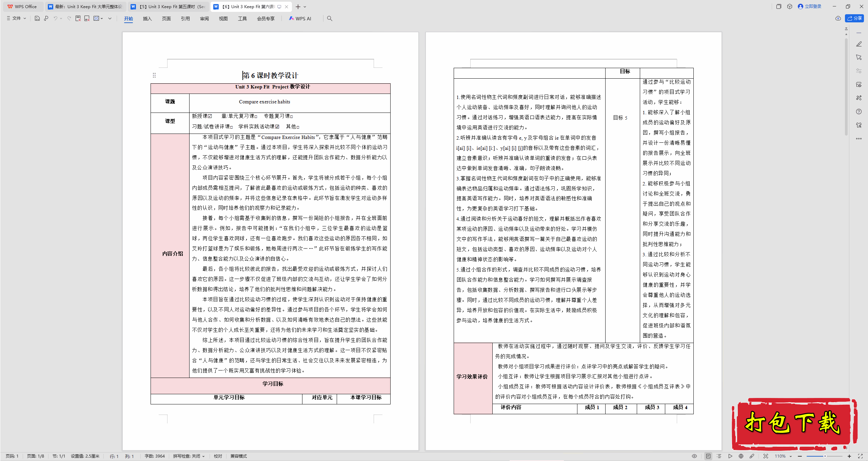Screen dimensions: 868x461
Task: Open the new tab options chevron
Action: point(305,7)
